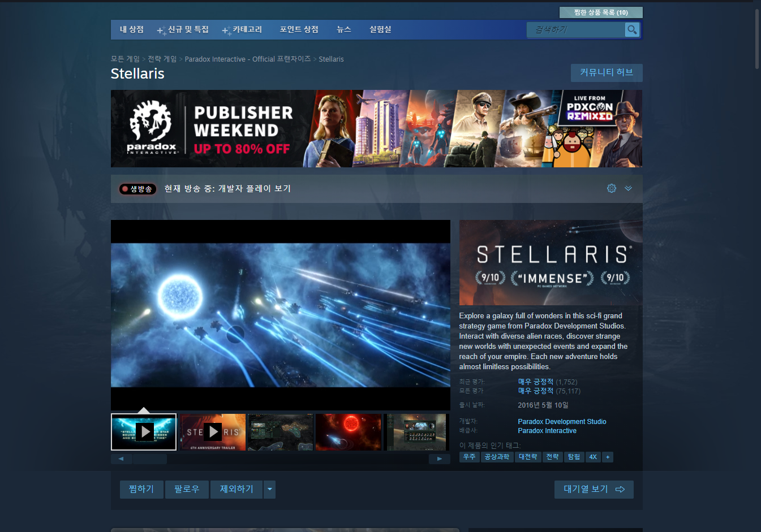Image resolution: width=761 pixels, height=532 pixels.
Task: Expand the 제외하기 dropdown arrow
Action: click(269, 489)
